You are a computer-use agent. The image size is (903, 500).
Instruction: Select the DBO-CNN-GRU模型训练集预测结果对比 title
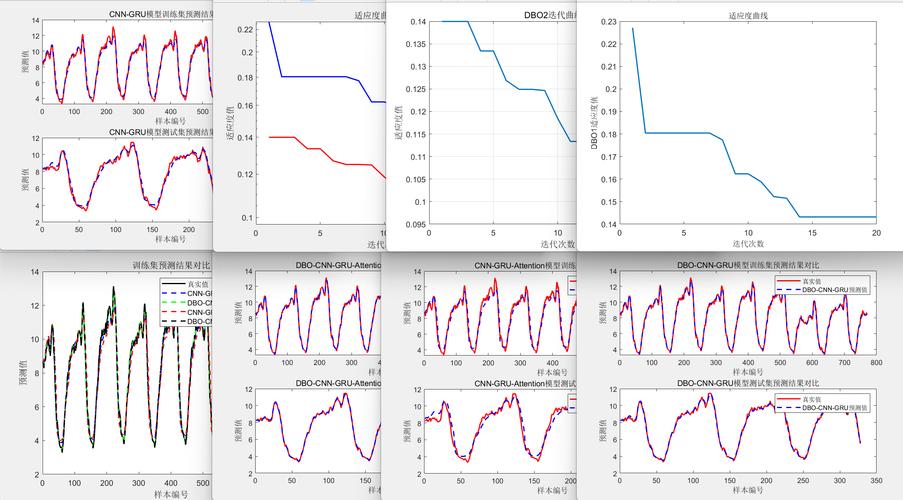point(748,266)
